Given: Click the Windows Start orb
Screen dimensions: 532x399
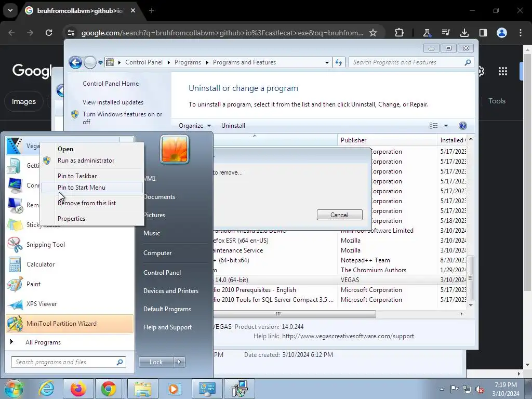Looking at the screenshot, I should (x=14, y=389).
